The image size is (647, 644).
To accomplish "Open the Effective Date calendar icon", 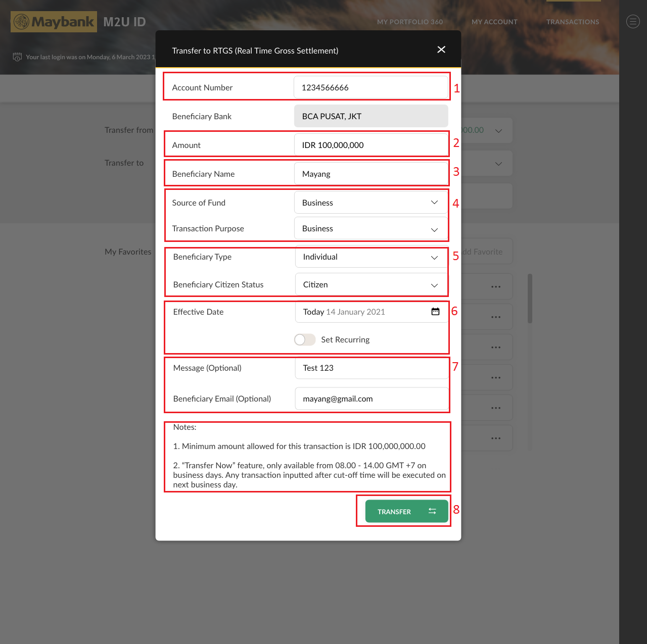I will coord(435,312).
